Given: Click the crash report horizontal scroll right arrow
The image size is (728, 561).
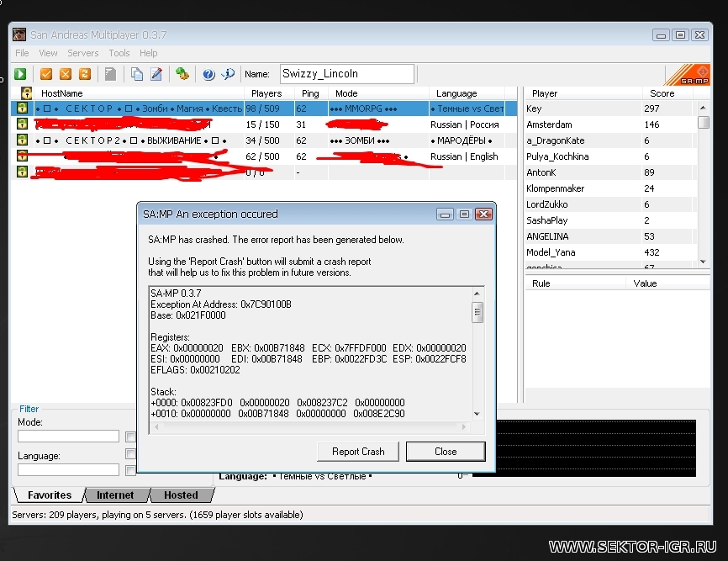Looking at the screenshot, I should click(463, 426).
